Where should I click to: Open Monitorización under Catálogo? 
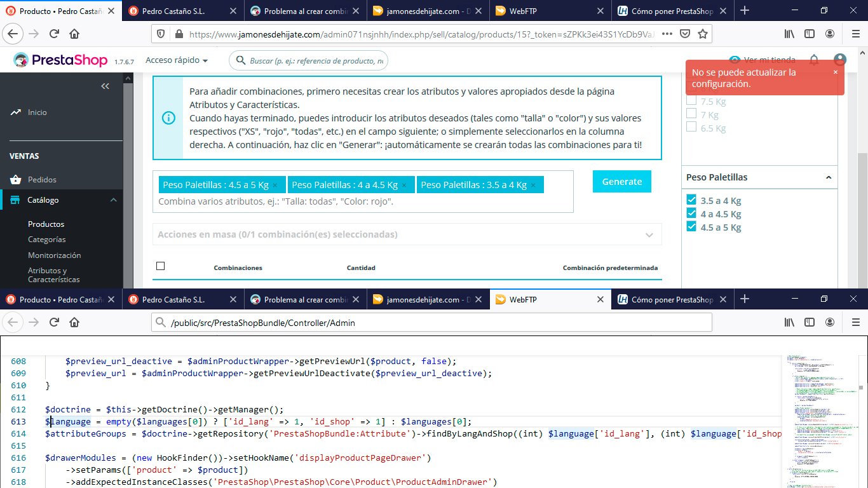55,255
